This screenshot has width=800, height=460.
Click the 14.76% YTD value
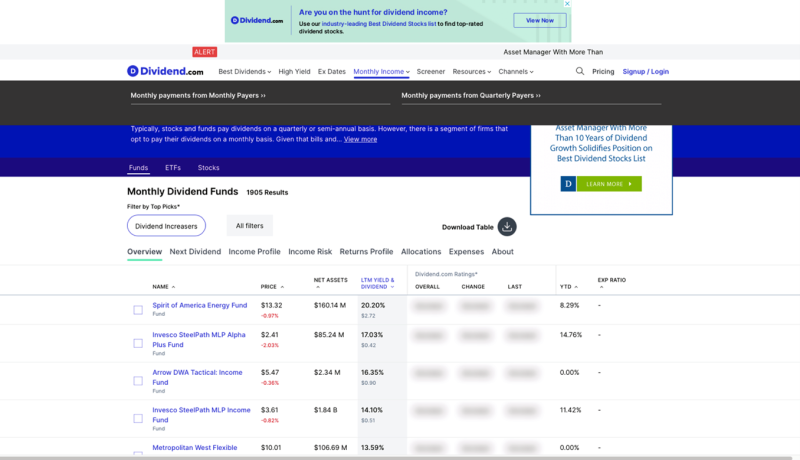571,335
